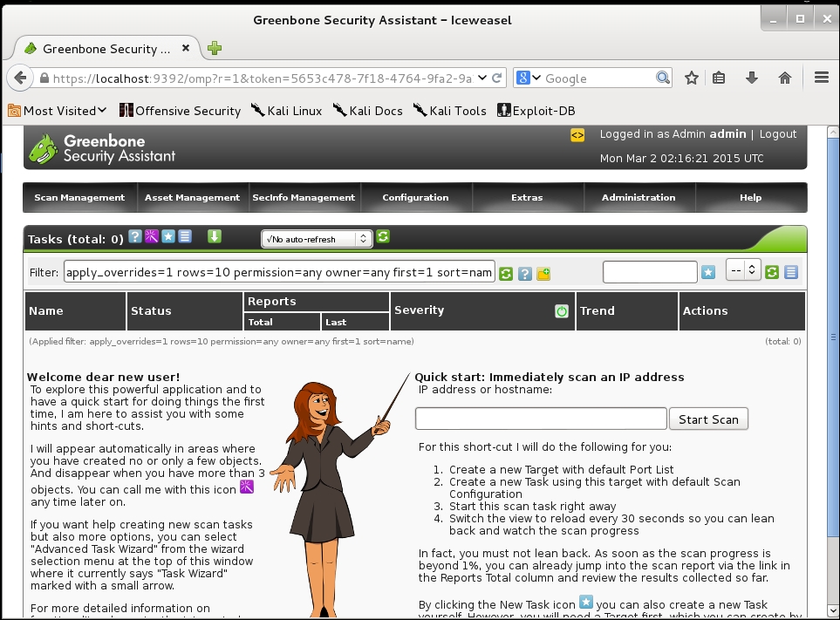Sort by Reports Last column
Screen dimensions: 840x620
point(336,323)
